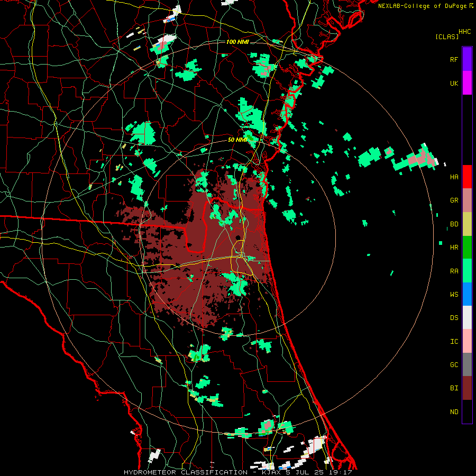Click the WS blue legend color swatch
476x476 pixels.
tap(467, 294)
